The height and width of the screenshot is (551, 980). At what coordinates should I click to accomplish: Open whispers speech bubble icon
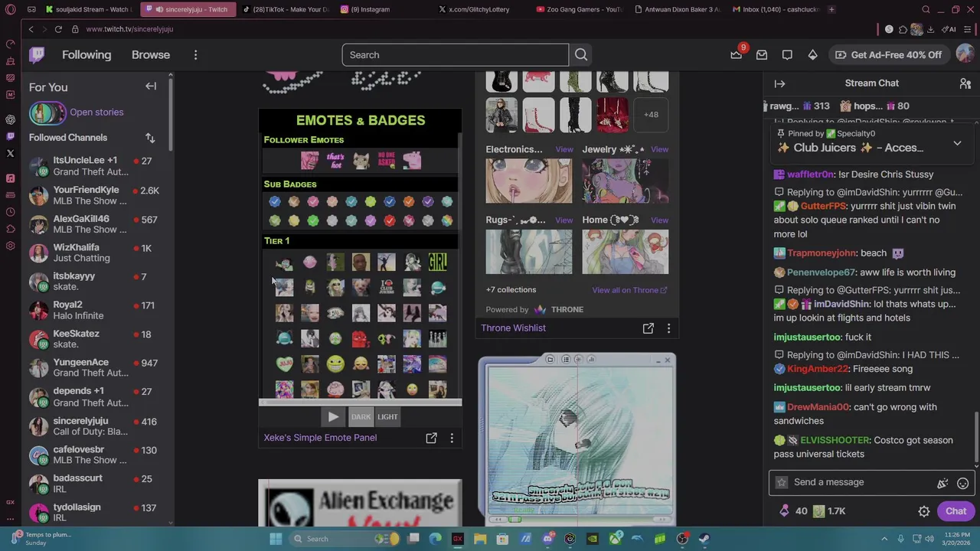click(x=787, y=55)
